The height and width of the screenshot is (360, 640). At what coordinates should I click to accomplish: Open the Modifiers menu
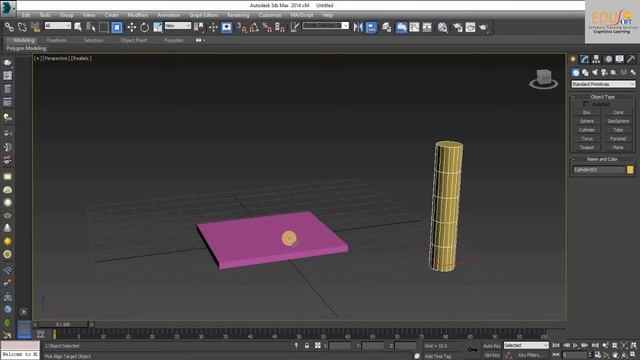point(138,15)
